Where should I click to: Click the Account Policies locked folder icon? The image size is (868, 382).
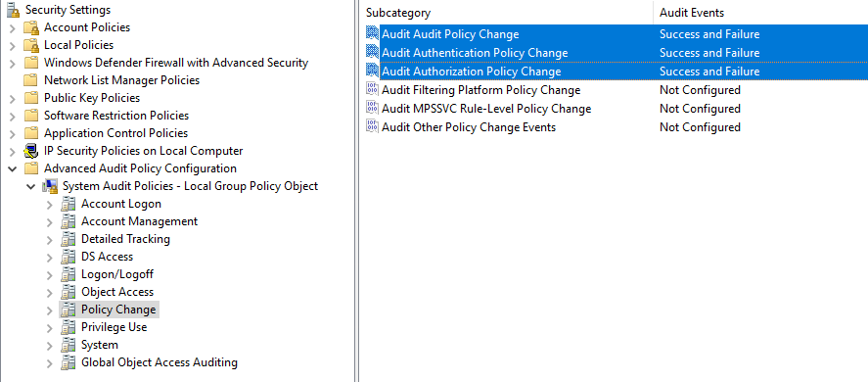[31, 27]
